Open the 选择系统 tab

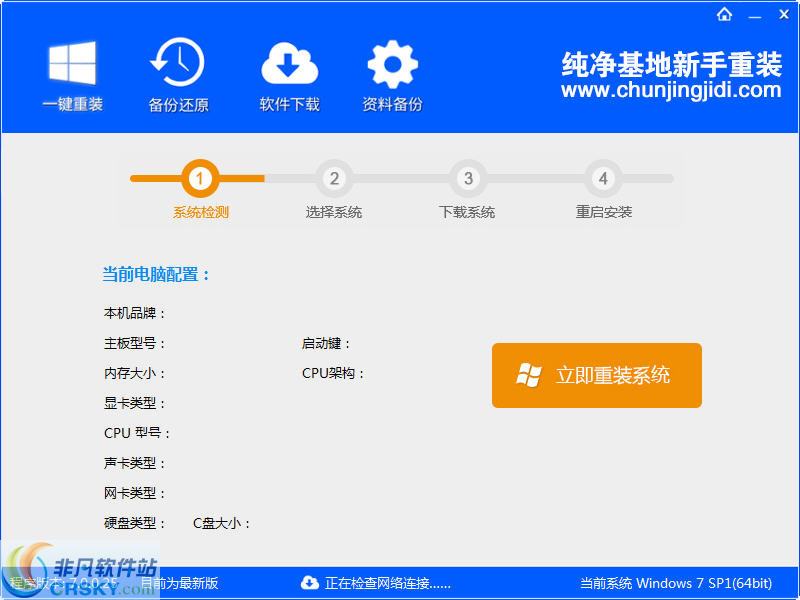[x=334, y=211]
